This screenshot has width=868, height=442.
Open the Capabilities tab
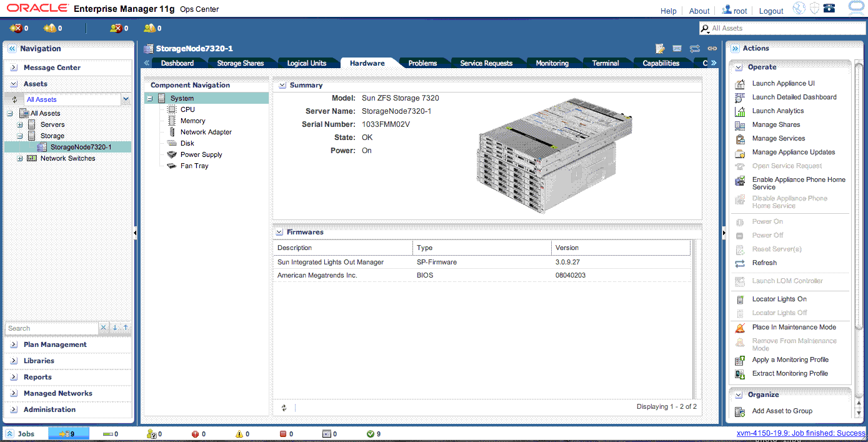[661, 63]
